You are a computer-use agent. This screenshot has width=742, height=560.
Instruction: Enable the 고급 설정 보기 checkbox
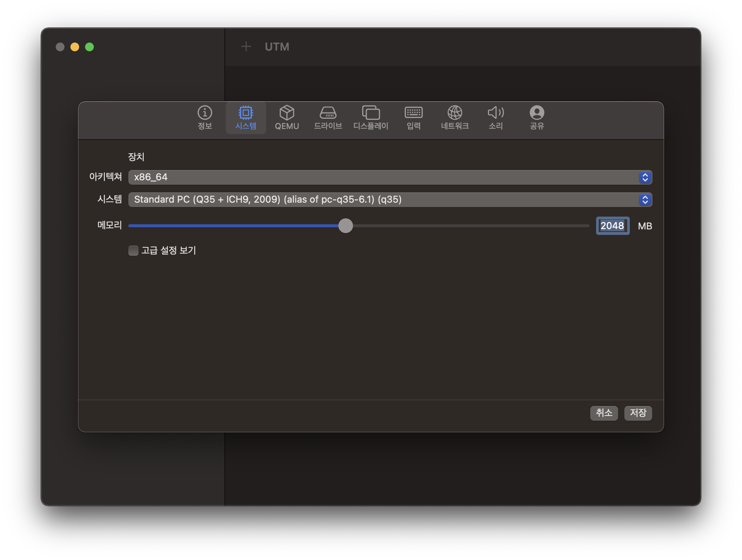click(x=133, y=251)
